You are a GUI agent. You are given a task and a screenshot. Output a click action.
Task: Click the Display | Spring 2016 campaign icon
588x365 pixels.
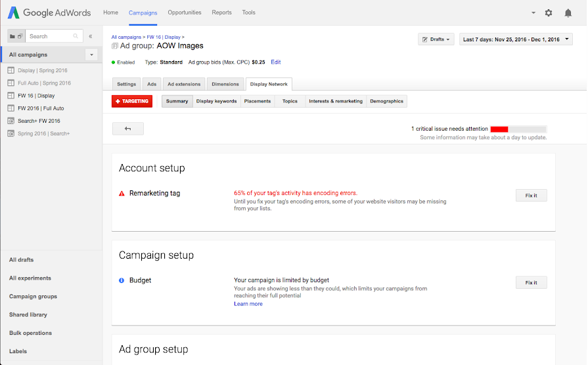(11, 70)
